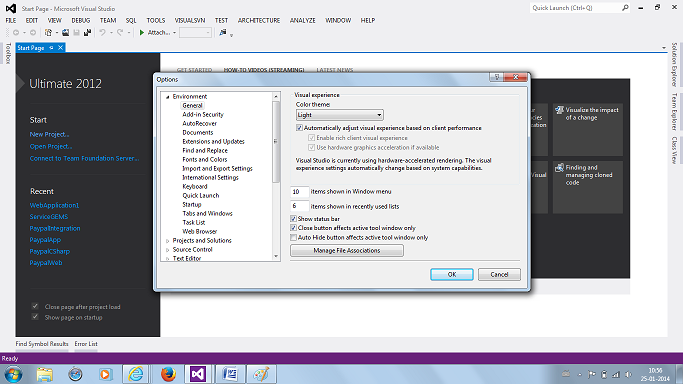The width and height of the screenshot is (683, 384).
Task: Open the New Project dropdown arrow
Action: tap(57, 33)
